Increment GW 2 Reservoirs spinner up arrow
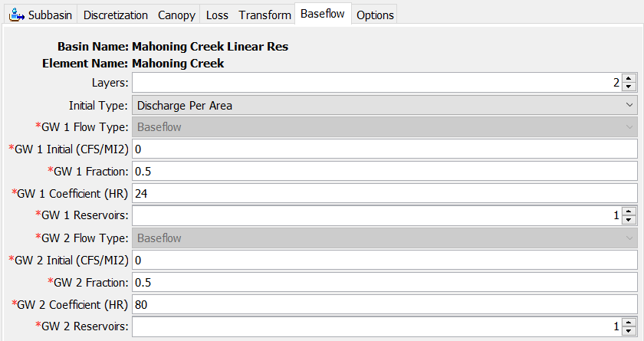Screen dimensions: 644x341 pyautogui.click(x=629, y=322)
